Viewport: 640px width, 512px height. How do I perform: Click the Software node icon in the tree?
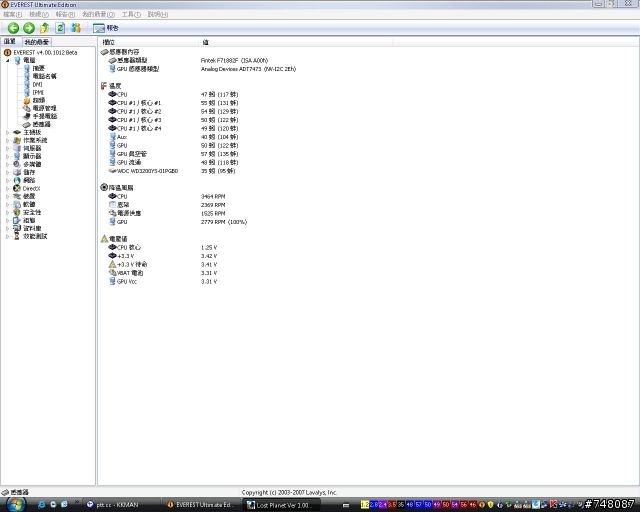(x=17, y=204)
